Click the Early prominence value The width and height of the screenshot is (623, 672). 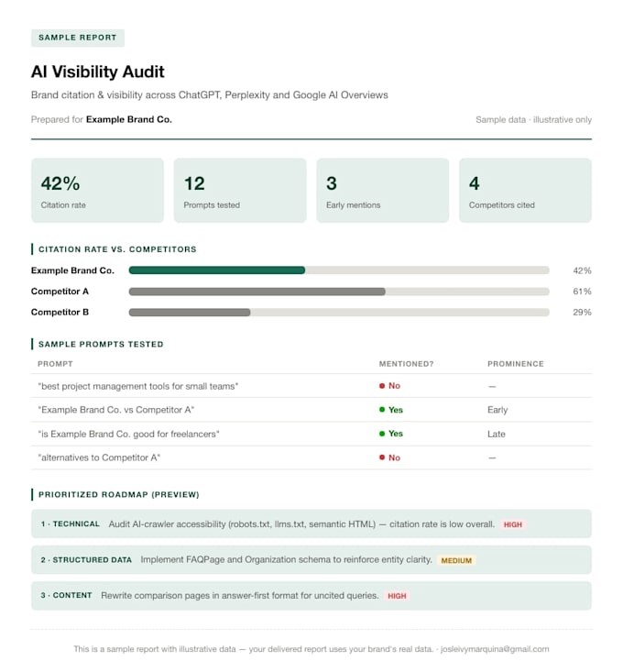[x=497, y=410]
